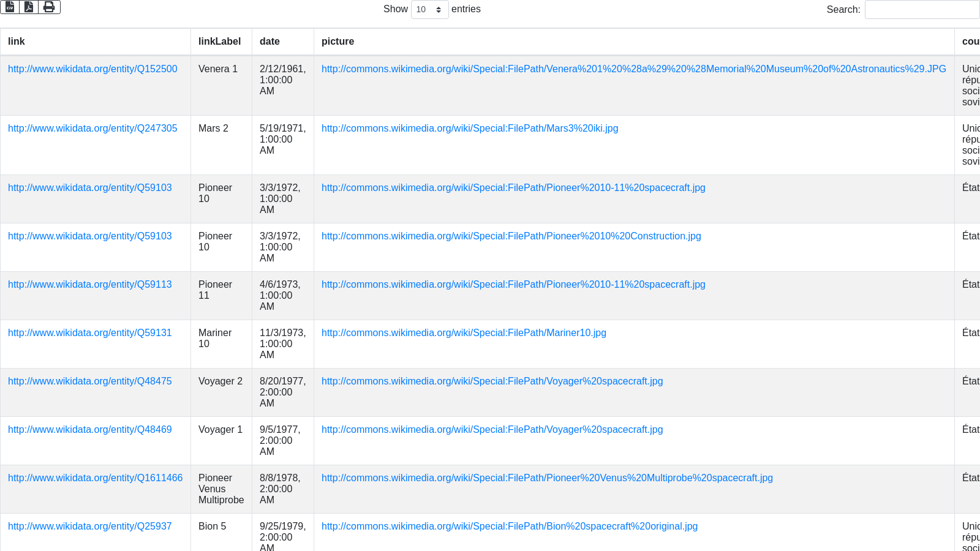The height and width of the screenshot is (551, 980).
Task: Print the table using printer icon
Action: pyautogui.click(x=49, y=7)
